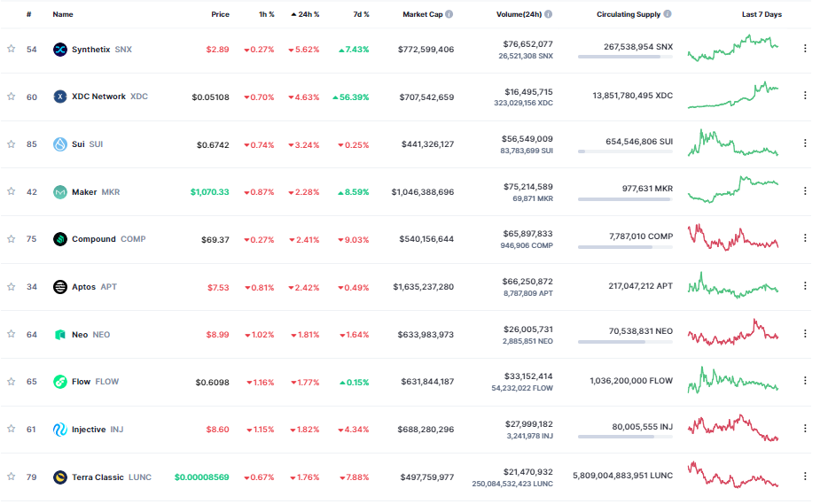
Task: Open the XDC Network 7-day chart
Action: tap(733, 97)
